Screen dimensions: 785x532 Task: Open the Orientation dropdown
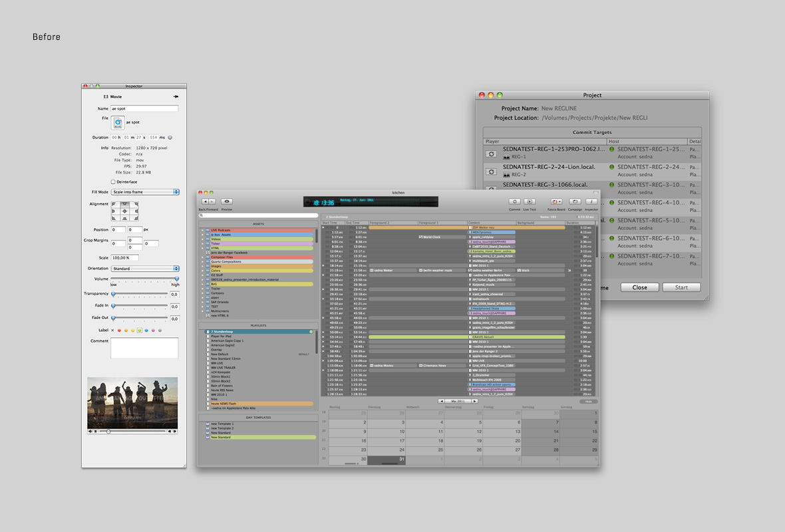click(x=145, y=269)
